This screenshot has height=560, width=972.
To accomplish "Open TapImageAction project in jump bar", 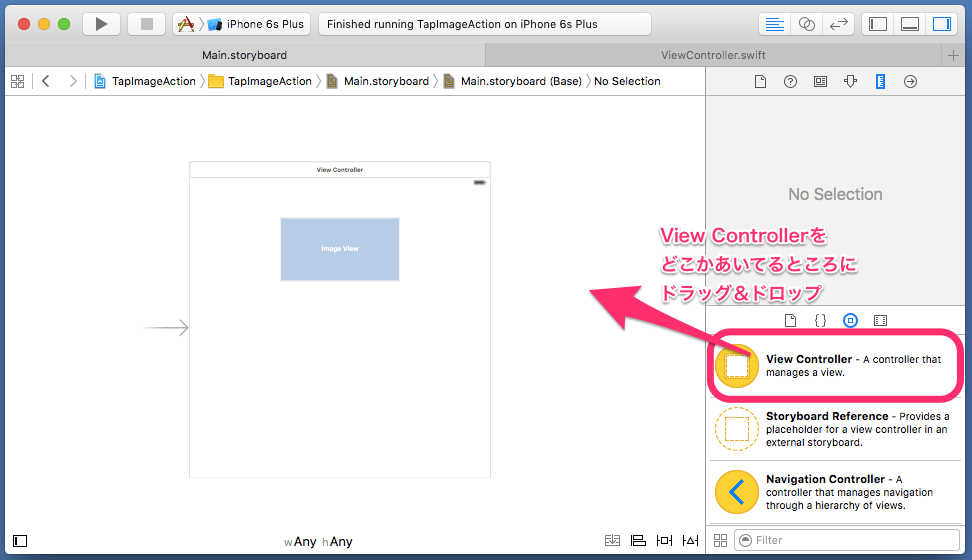I will tap(144, 81).
